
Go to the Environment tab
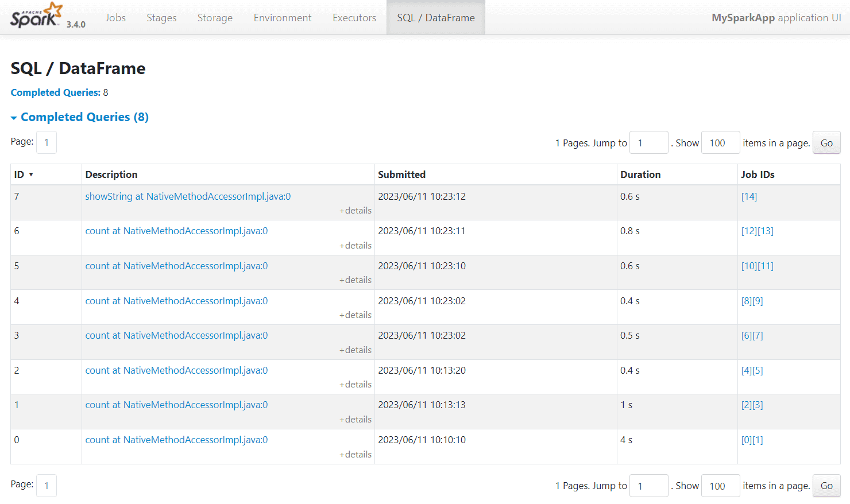point(283,18)
